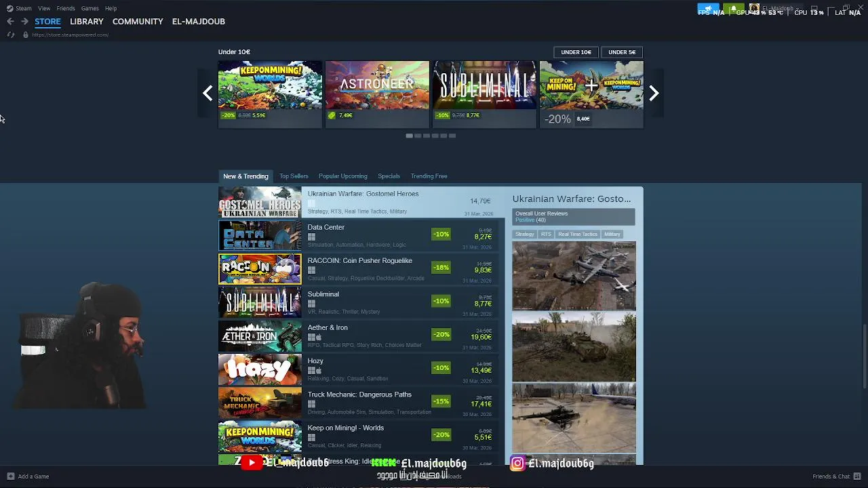The image size is (868, 488).
Task: Select the third carousel page dot
Action: (x=427, y=136)
